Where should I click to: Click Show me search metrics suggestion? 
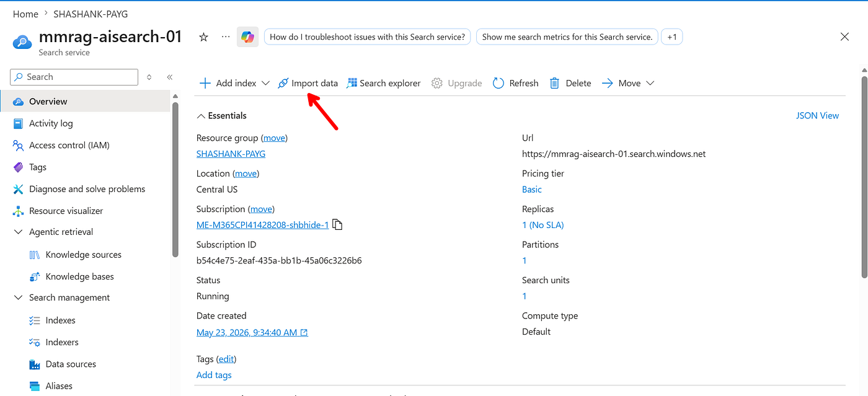pyautogui.click(x=567, y=37)
